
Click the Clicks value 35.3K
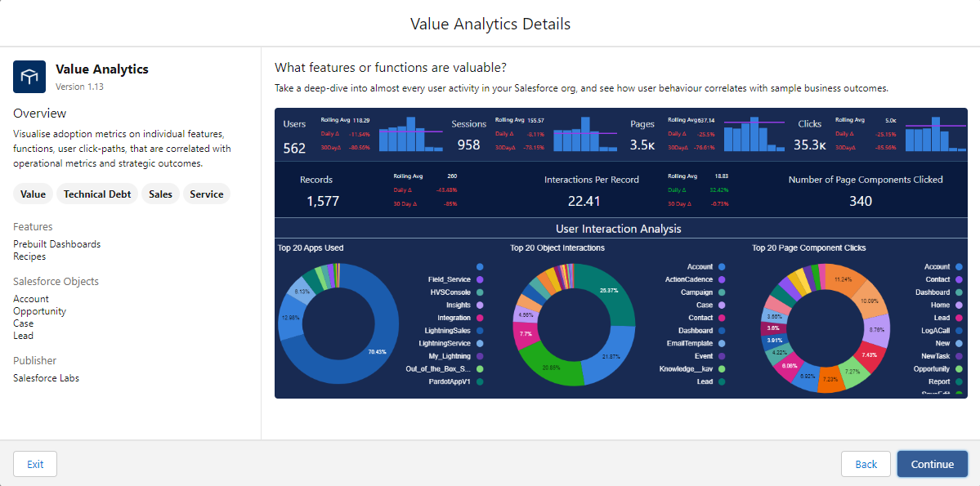click(810, 145)
